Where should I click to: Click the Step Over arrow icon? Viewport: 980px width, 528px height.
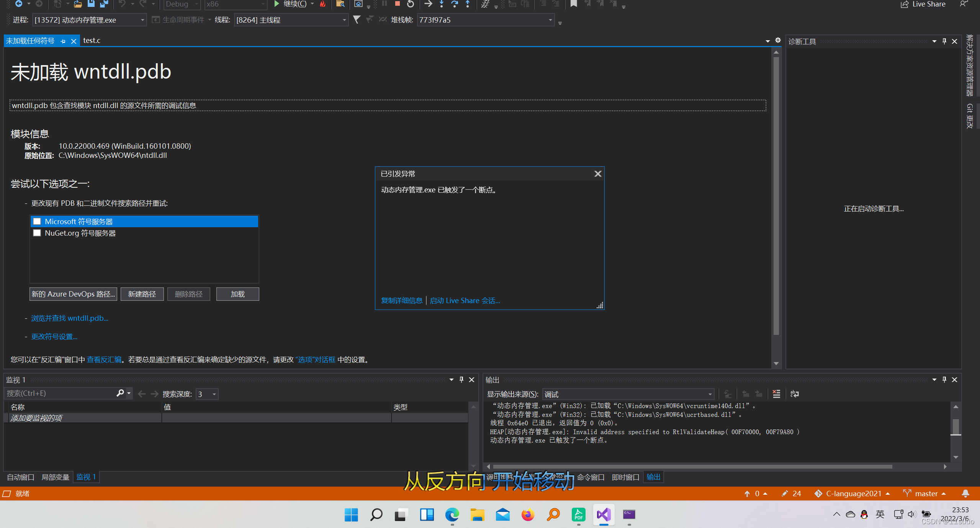tap(455, 4)
